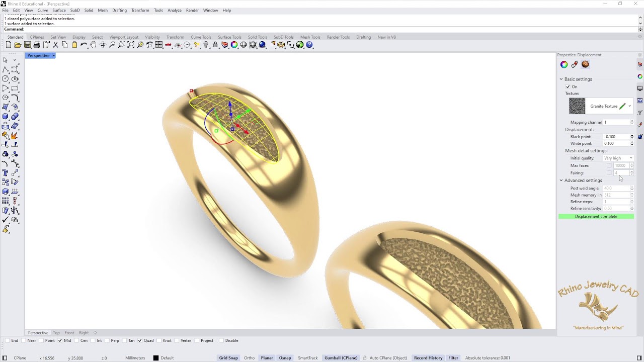Viewport: 644px width, 362px height.
Task: Click the Text tool icon in the left toolbar
Action: 6,172
